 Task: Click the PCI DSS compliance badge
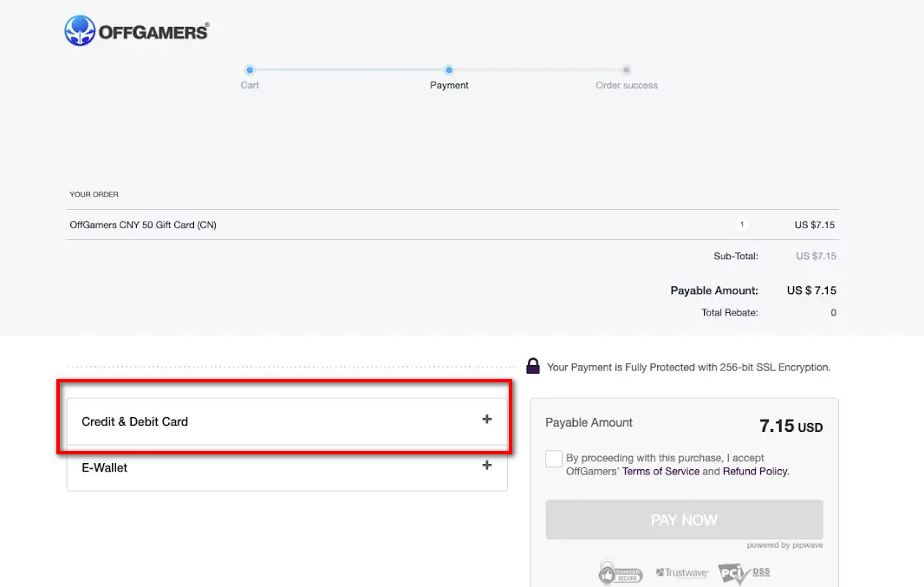(744, 573)
